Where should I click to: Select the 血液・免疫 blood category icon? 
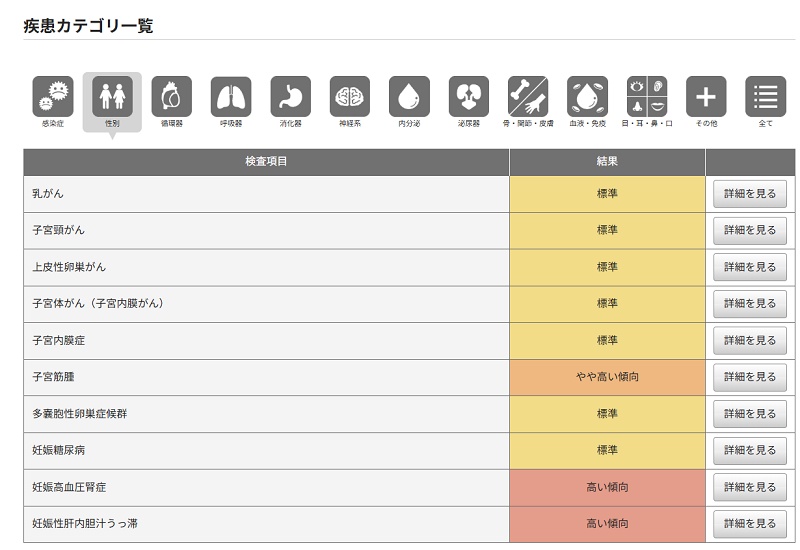pos(587,97)
